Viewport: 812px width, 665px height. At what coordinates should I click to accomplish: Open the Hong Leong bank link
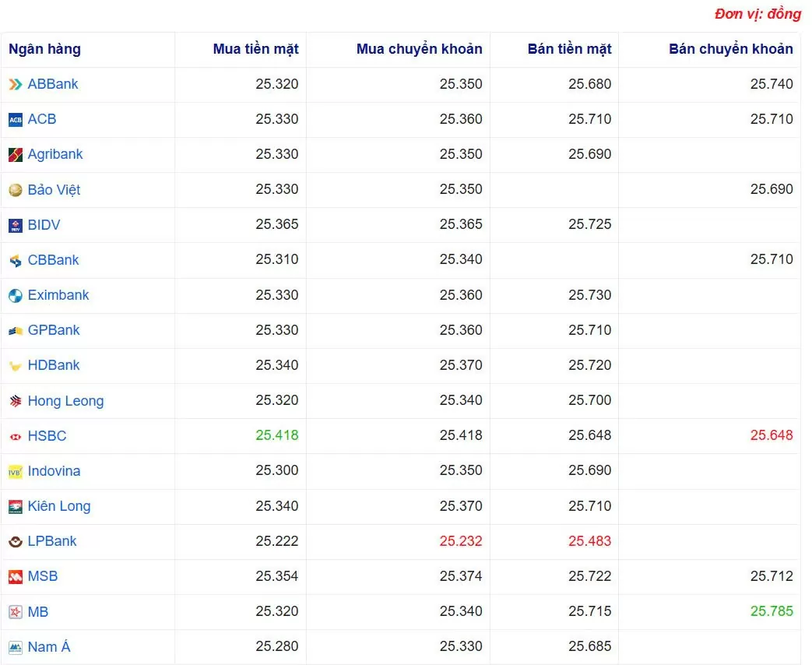pyautogui.click(x=65, y=401)
